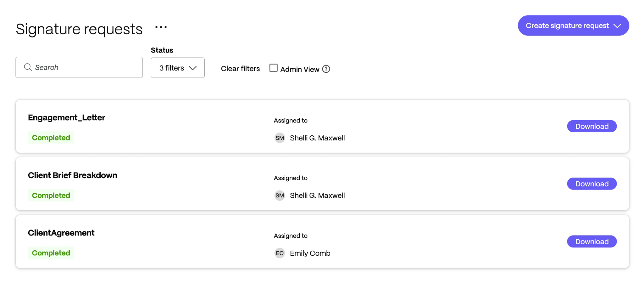Expand the Create signature request dropdown arrow

click(x=618, y=26)
